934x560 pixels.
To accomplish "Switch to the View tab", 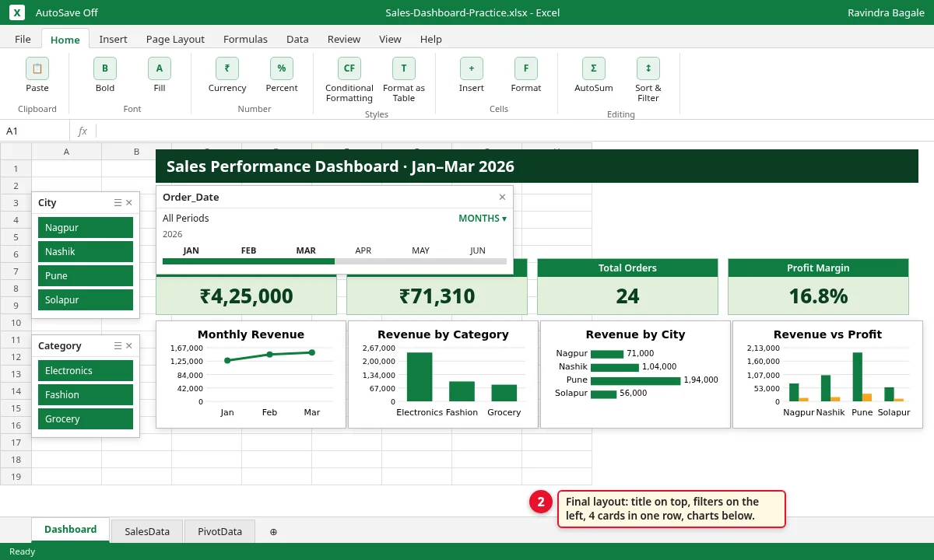I will pos(390,39).
